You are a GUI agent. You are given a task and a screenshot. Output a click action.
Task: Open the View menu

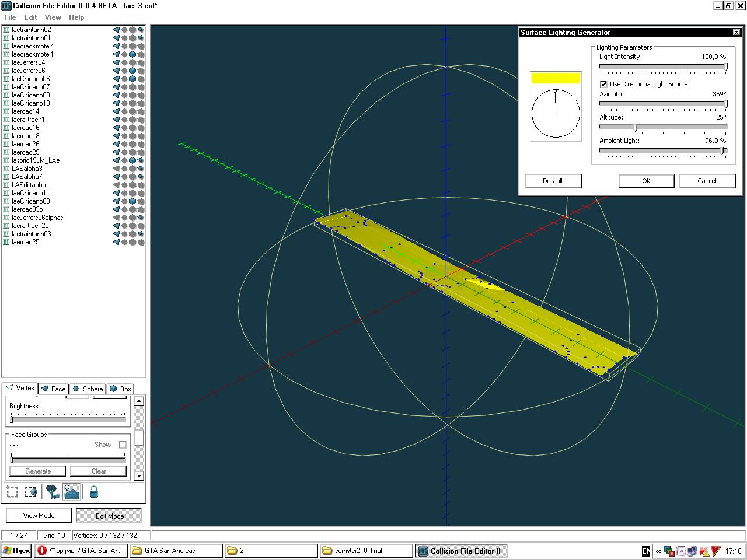coord(53,17)
